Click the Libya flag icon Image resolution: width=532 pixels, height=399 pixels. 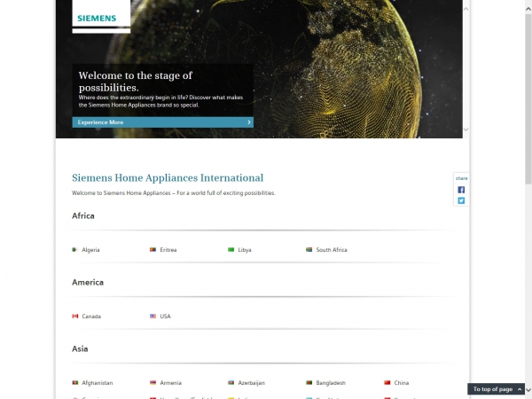pyautogui.click(x=231, y=250)
